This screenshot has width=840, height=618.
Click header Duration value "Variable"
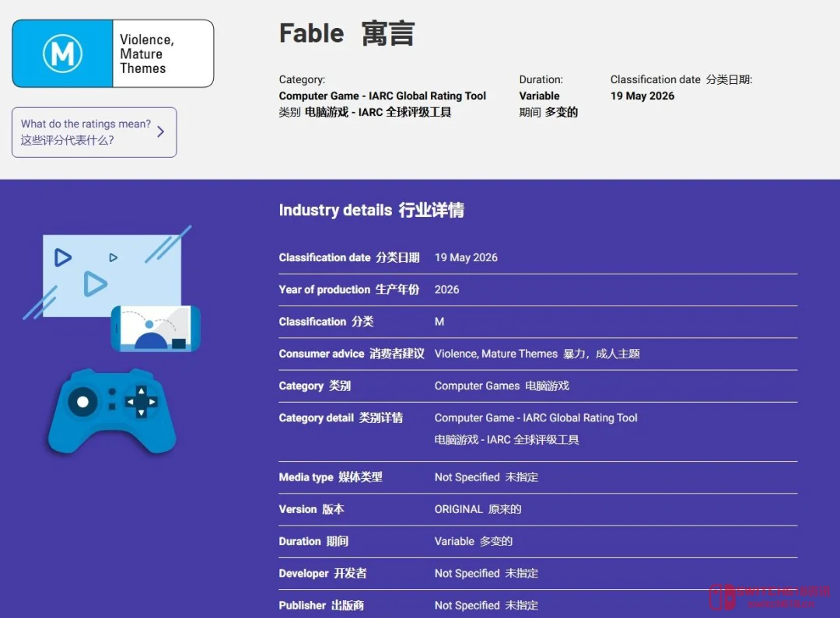coord(540,96)
